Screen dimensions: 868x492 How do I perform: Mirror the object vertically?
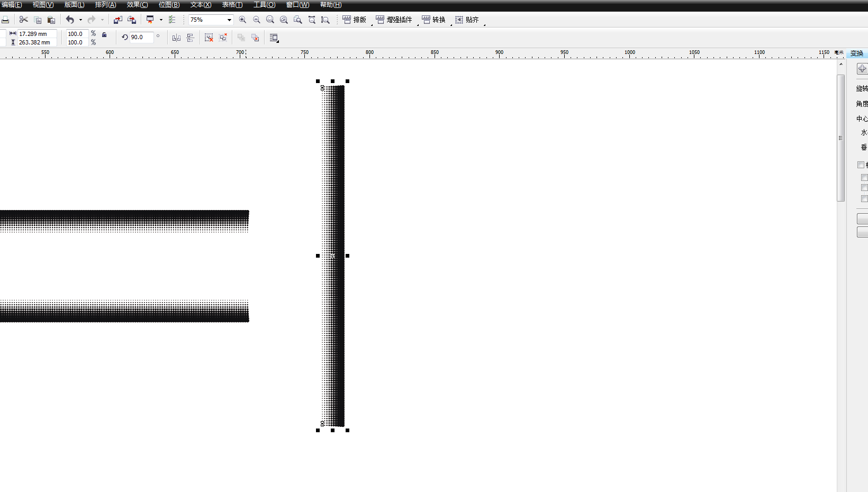click(191, 38)
